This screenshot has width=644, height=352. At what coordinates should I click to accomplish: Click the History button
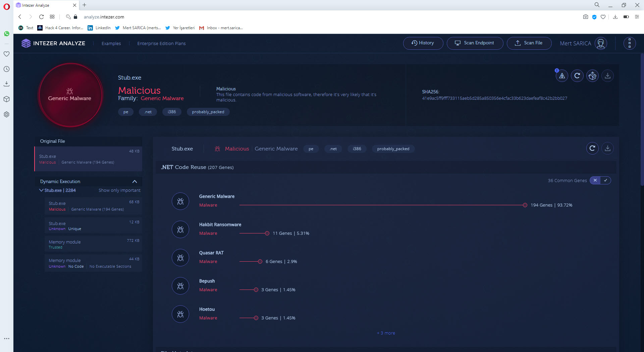coord(423,43)
